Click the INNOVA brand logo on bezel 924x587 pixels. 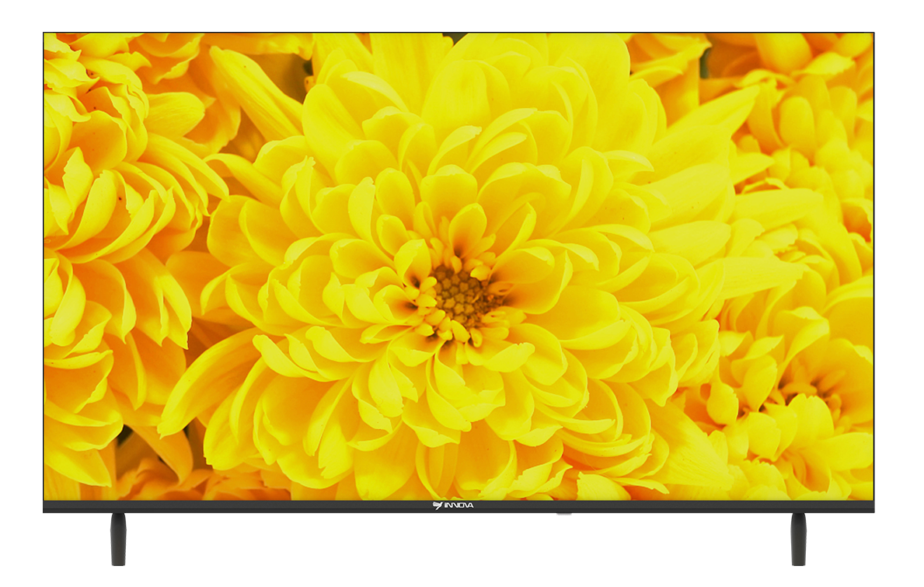(452, 505)
